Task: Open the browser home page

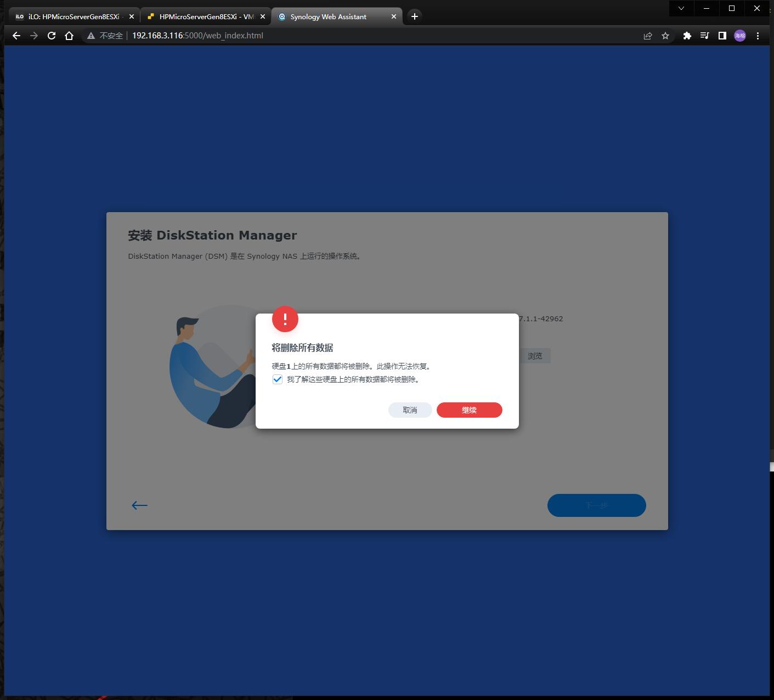Action: (69, 36)
